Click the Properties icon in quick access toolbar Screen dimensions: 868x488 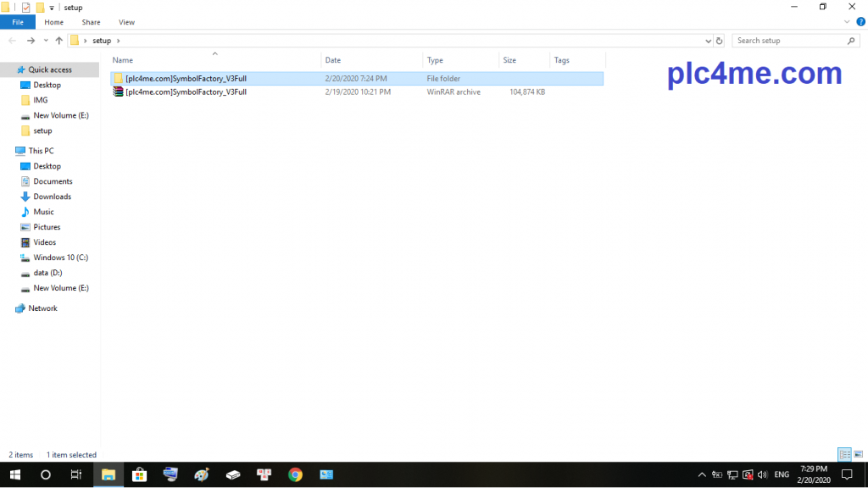pyautogui.click(x=25, y=8)
